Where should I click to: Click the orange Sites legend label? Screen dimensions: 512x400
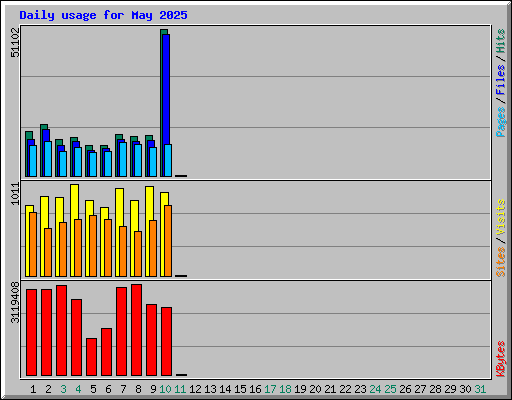point(500,262)
